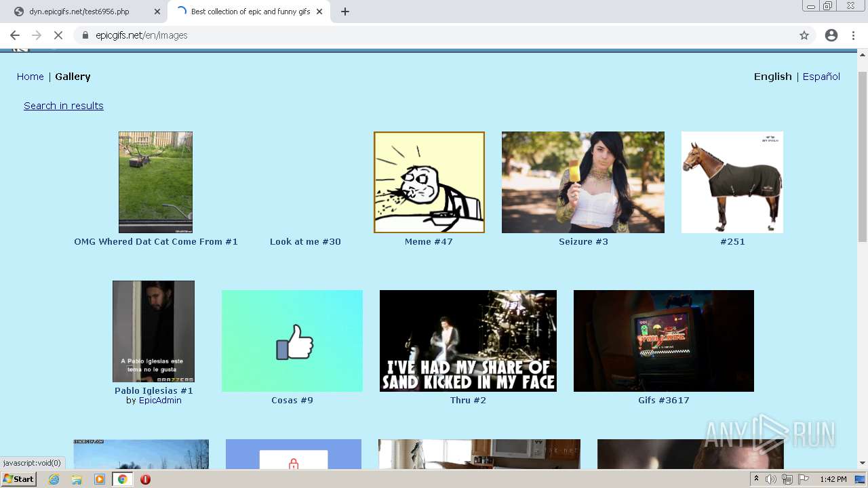Open the sand kicked in my face thumbnail

click(468, 341)
